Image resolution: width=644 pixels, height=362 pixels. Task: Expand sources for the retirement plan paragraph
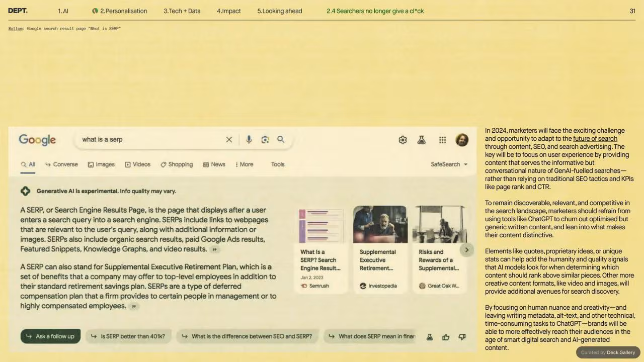(x=133, y=306)
